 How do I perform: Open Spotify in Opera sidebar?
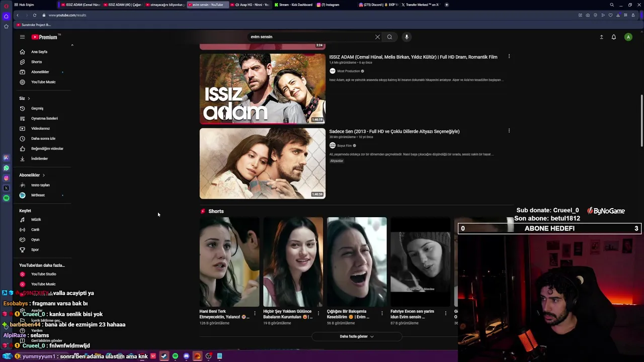(6, 198)
